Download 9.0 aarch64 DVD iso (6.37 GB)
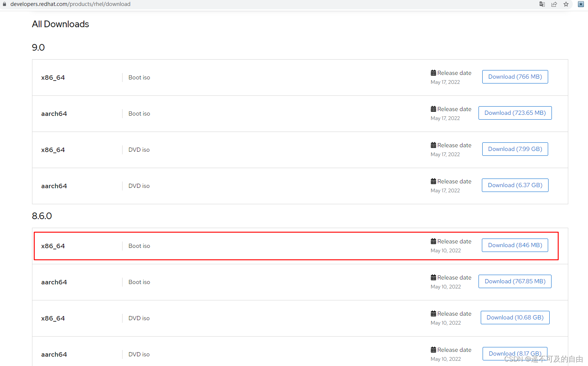 515,185
